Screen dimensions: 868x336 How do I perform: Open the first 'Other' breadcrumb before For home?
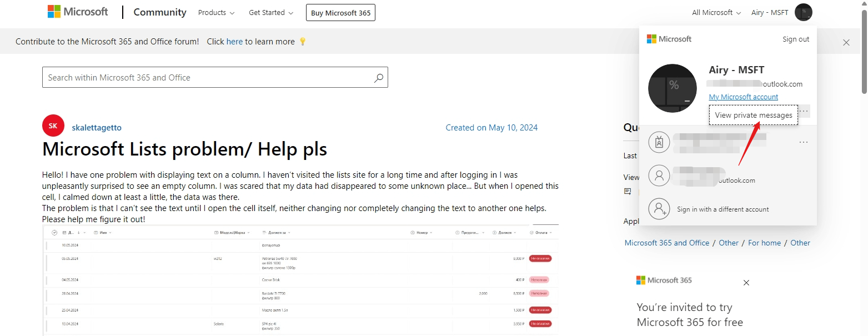729,243
